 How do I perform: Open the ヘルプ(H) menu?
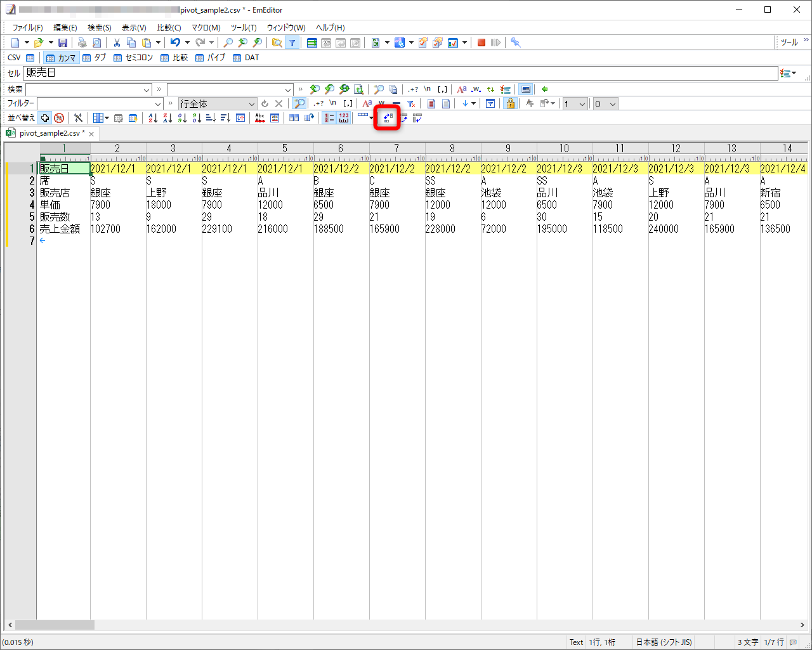click(331, 27)
